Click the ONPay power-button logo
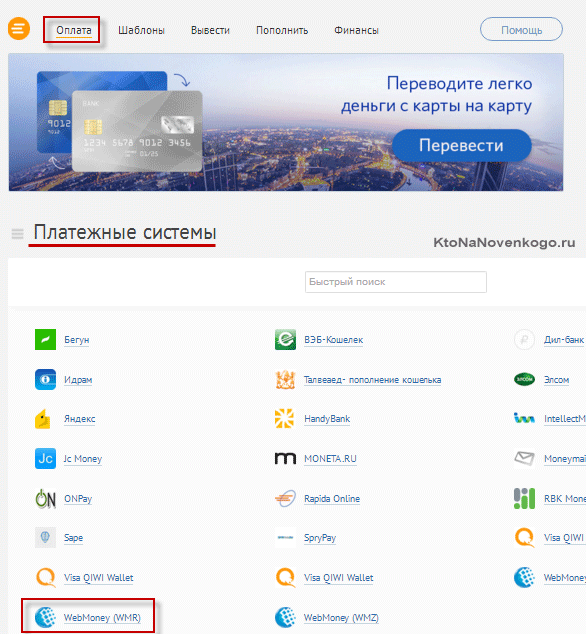Image resolution: width=586 pixels, height=634 pixels. 45,499
